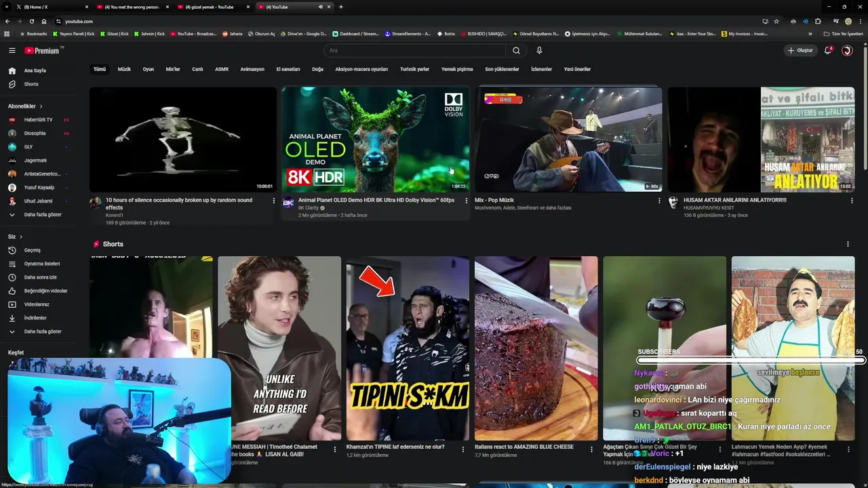Open the Shorts section three-dot menu
Viewport: 868px width, 488px height.
click(848, 244)
